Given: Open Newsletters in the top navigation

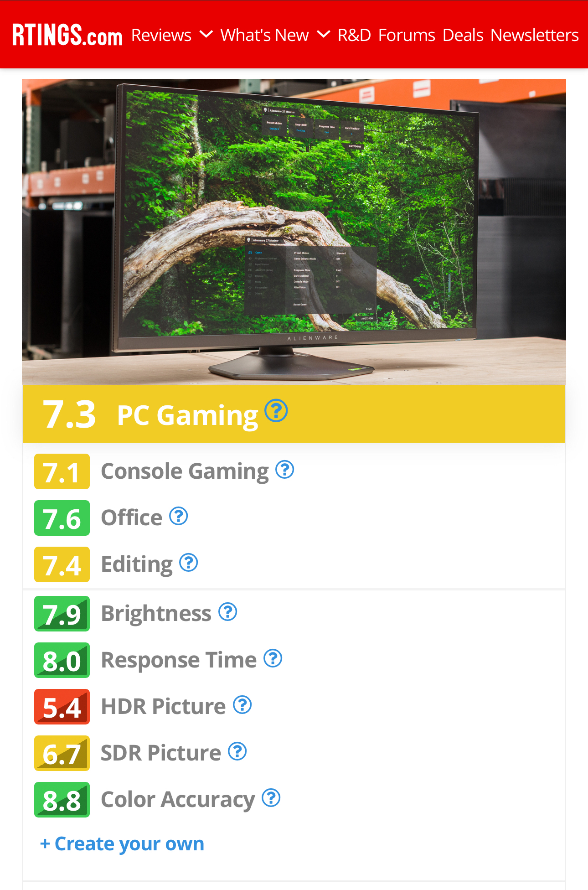Looking at the screenshot, I should click(x=535, y=35).
